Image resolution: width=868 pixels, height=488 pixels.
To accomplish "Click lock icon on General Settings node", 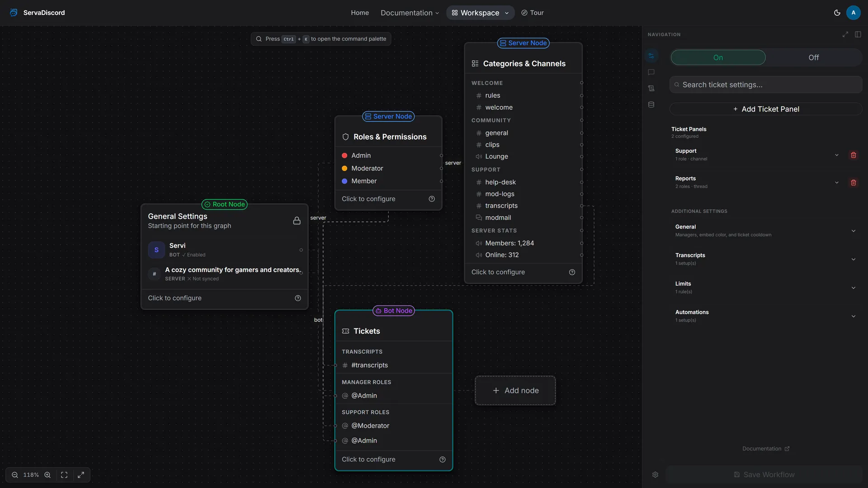I will coord(297,221).
